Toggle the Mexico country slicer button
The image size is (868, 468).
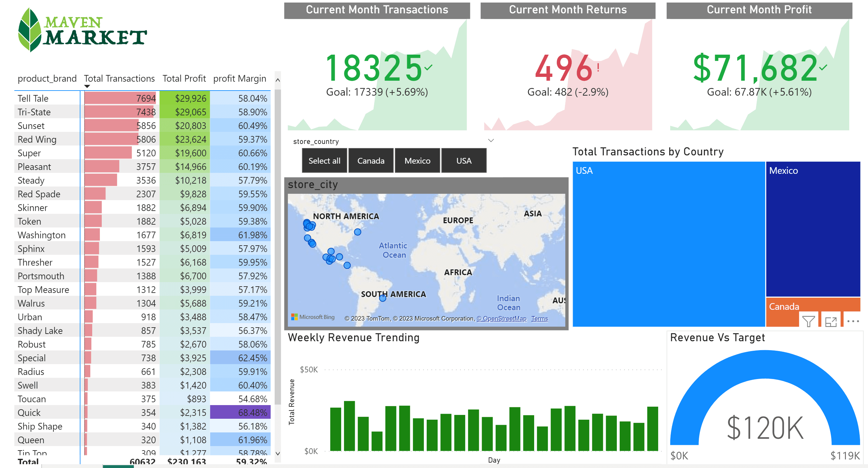click(417, 161)
